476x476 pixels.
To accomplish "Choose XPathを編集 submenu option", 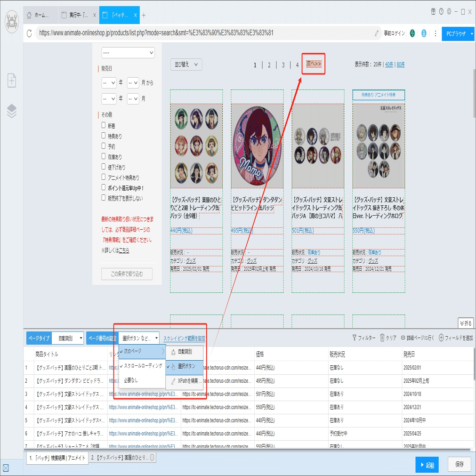I will pyautogui.click(x=184, y=381).
